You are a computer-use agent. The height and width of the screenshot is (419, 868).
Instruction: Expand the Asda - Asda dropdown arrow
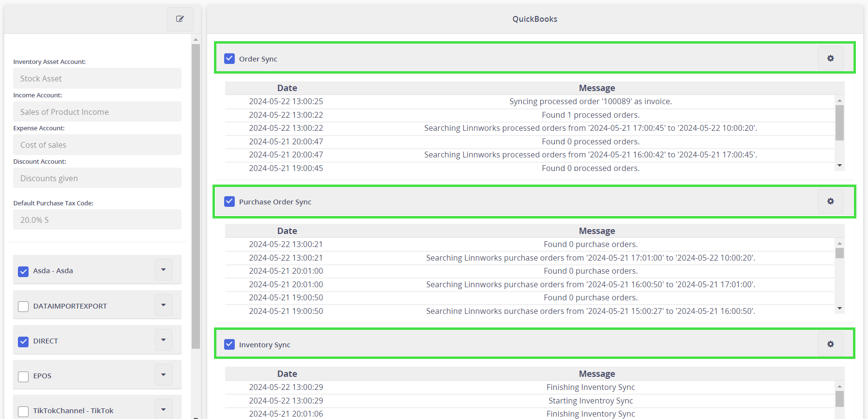pyautogui.click(x=164, y=270)
